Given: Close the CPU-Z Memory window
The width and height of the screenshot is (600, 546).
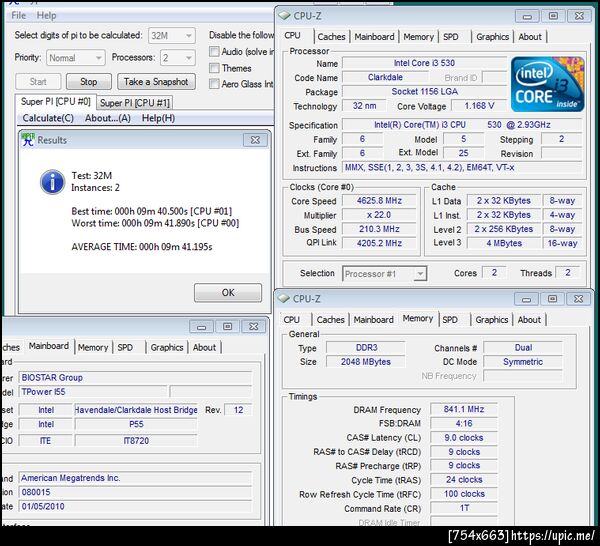Looking at the screenshot, I should pyautogui.click(x=579, y=299).
